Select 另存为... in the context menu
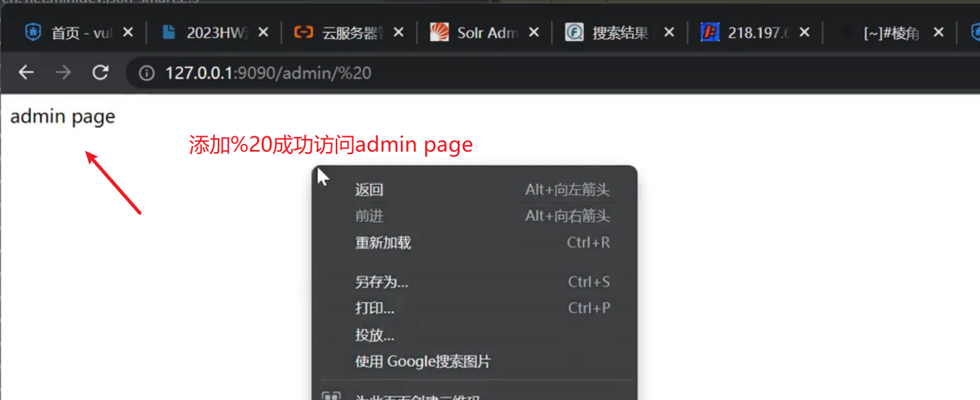The image size is (980, 400). pos(381,282)
